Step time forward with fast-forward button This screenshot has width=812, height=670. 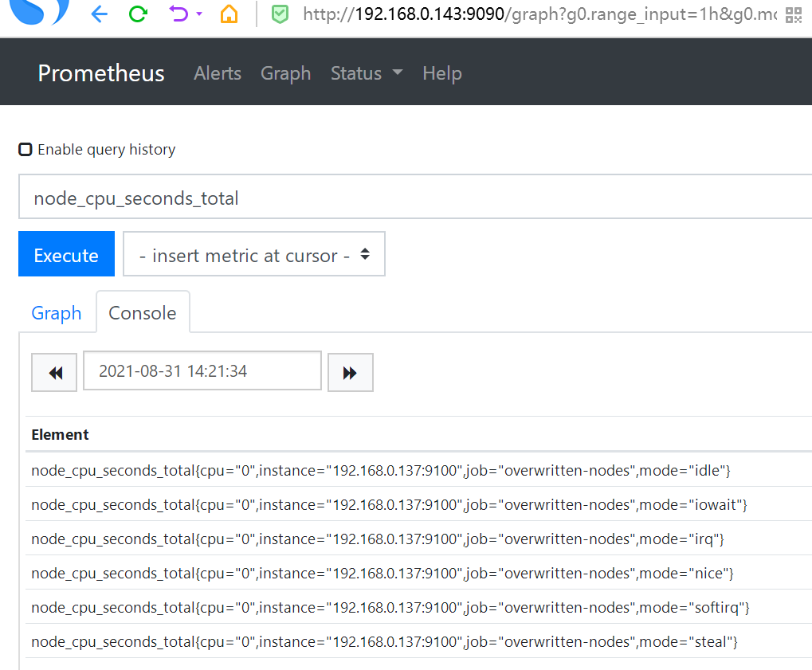[x=350, y=373]
